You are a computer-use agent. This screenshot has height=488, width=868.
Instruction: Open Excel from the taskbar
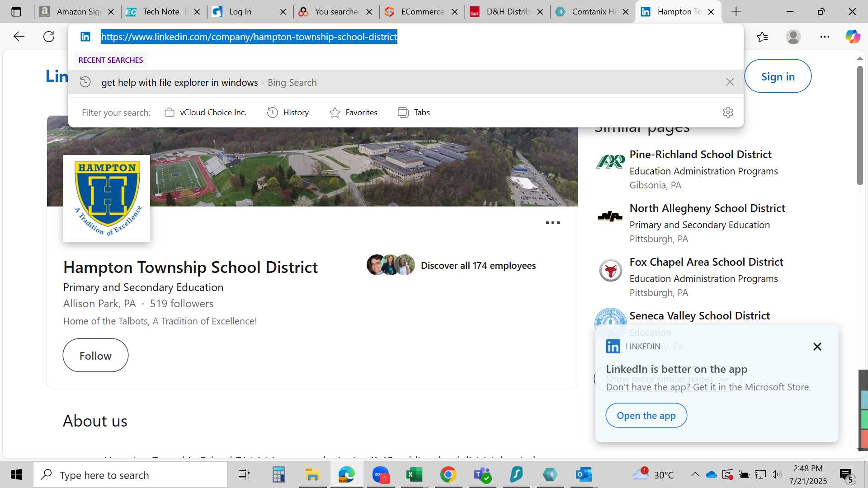tap(414, 474)
